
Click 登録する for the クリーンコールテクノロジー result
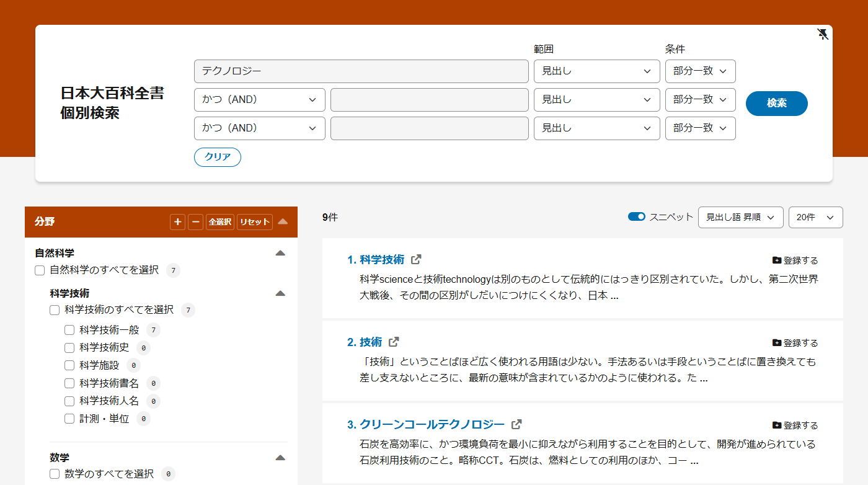(795, 425)
